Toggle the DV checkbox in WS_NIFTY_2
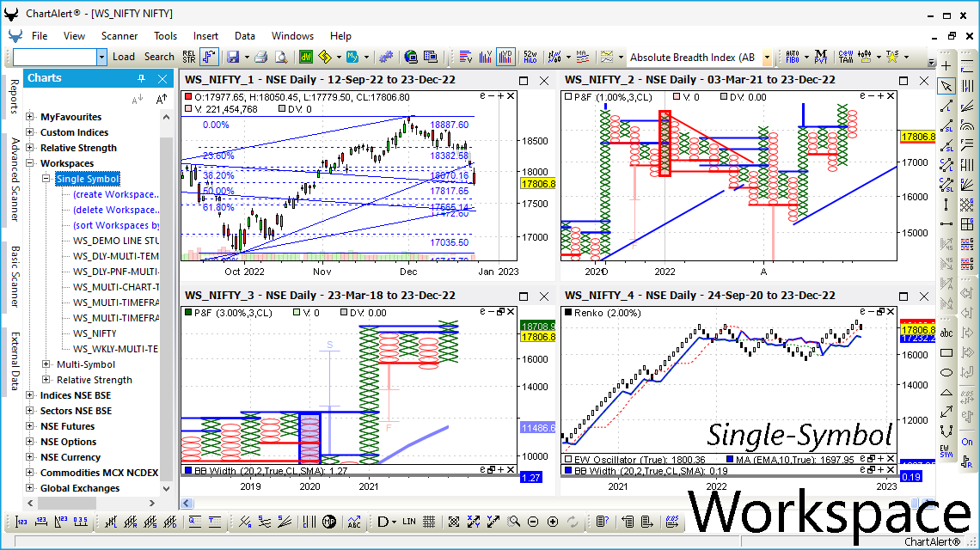 (723, 97)
